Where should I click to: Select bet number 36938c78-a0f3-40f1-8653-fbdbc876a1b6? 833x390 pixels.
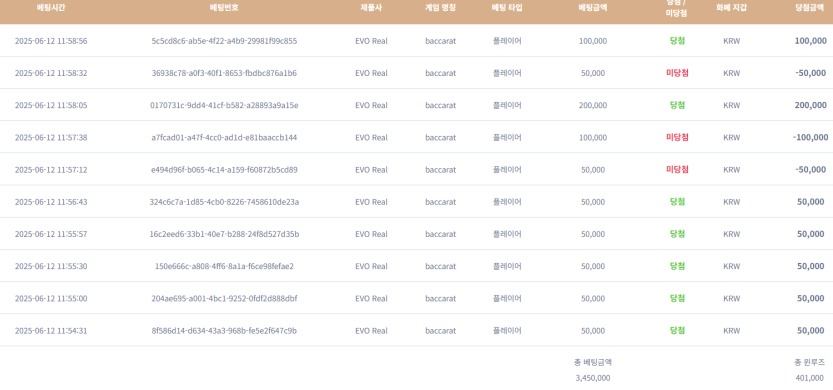coord(224,73)
